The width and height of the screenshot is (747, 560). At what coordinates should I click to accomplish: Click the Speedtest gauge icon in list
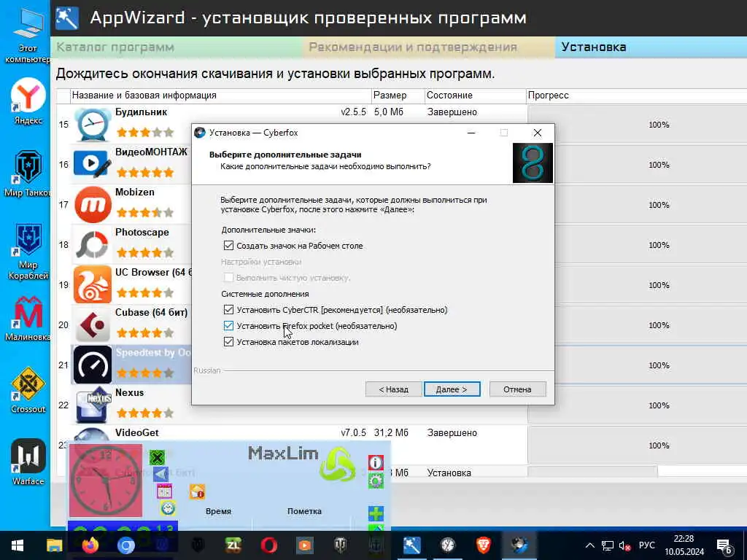pos(93,365)
